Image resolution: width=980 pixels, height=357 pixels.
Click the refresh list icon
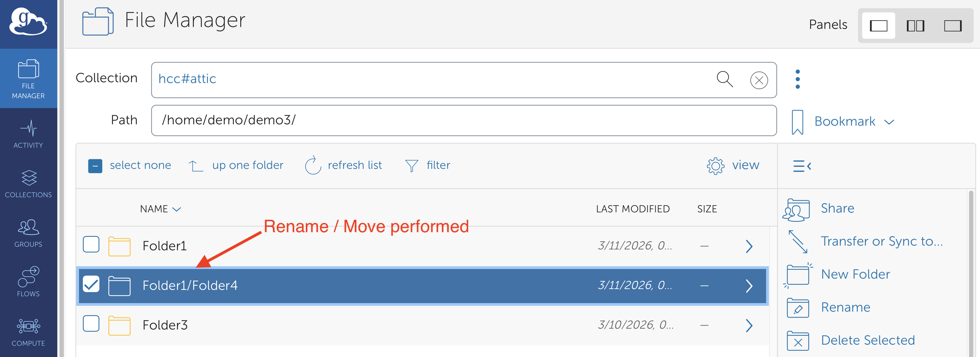313,165
